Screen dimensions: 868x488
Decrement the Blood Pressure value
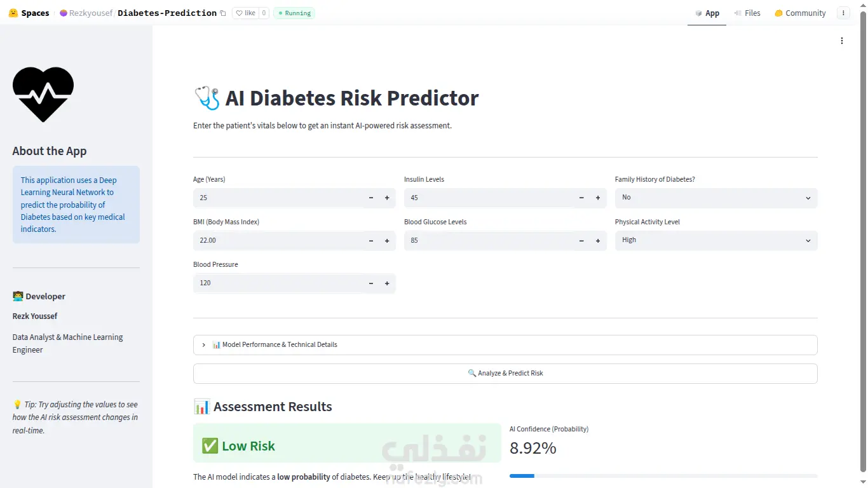pyautogui.click(x=371, y=283)
